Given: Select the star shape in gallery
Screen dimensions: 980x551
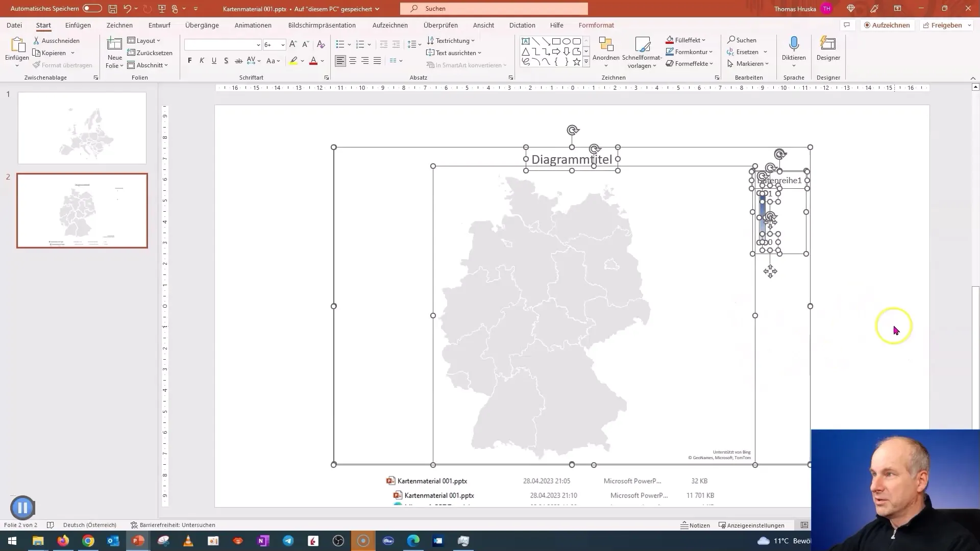Looking at the screenshot, I should point(577,62).
